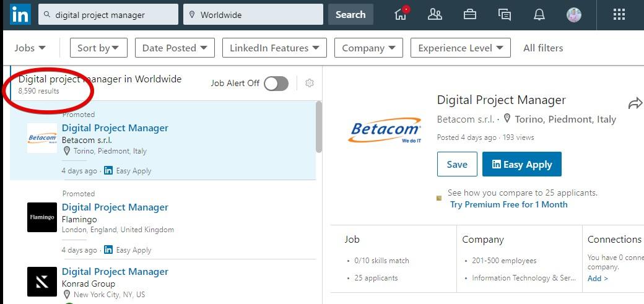Click the Worldwide location field

click(253, 14)
